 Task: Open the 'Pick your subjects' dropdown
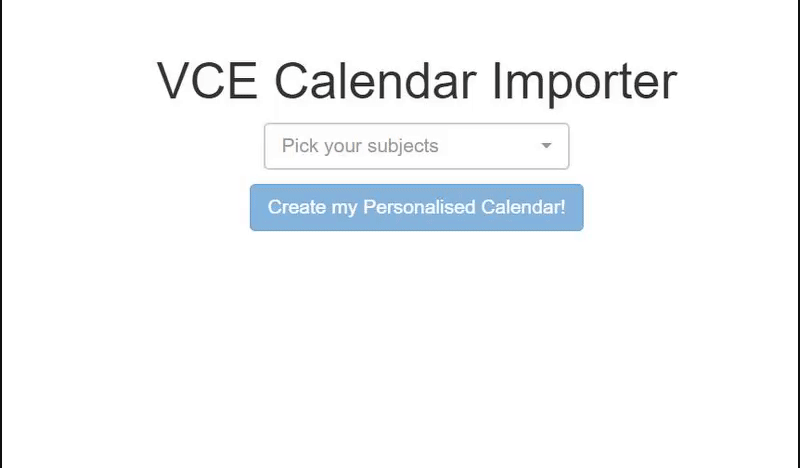tap(416, 146)
